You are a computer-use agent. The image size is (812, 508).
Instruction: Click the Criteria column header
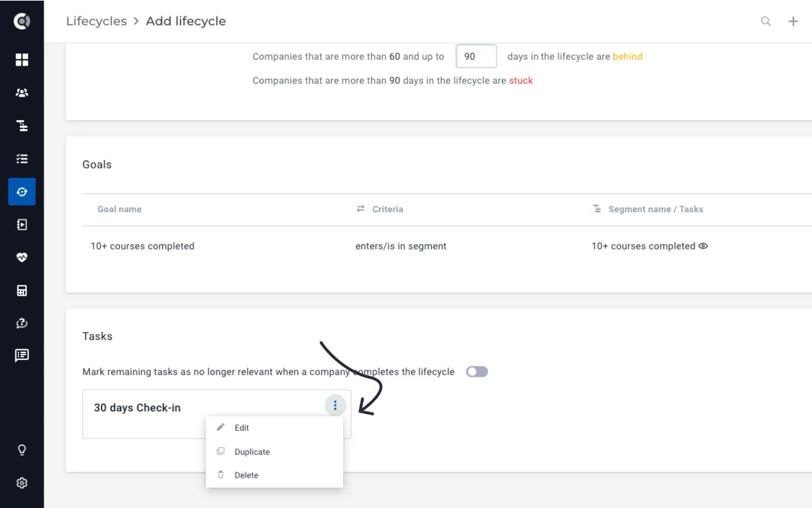pos(388,209)
